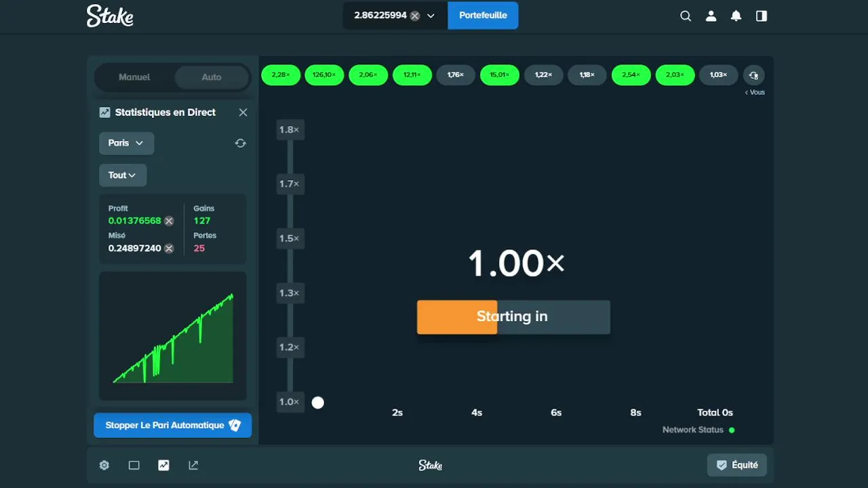Click the Gains count 127
The width and height of the screenshot is (868, 488).
pos(202,221)
